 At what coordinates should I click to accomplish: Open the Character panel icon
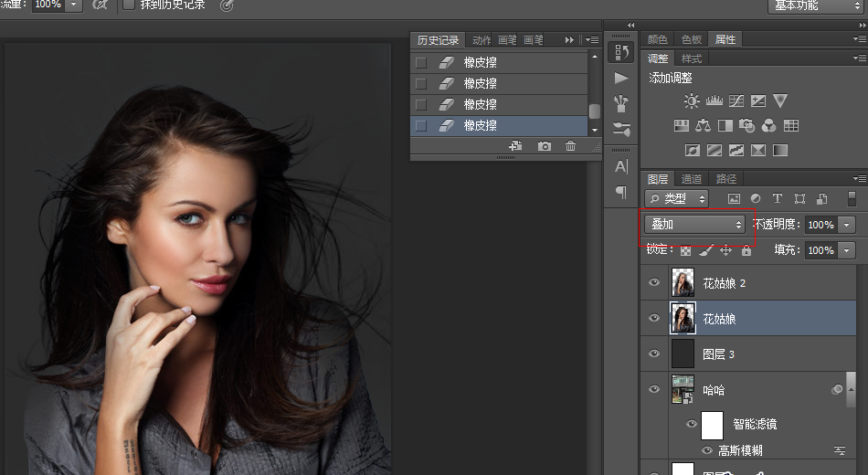click(621, 166)
